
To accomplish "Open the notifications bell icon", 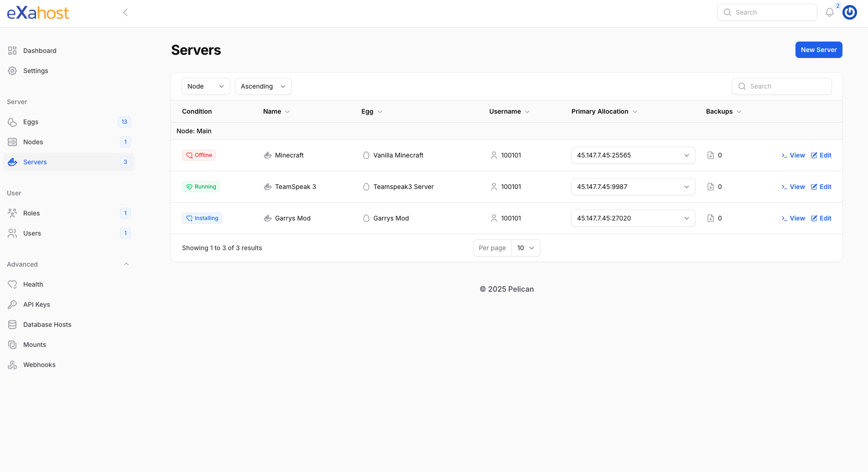I will pos(829,13).
